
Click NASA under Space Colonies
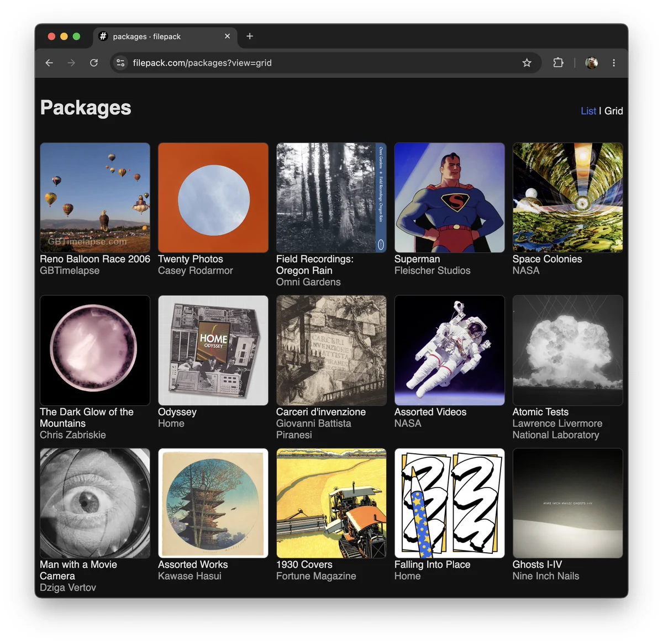point(526,271)
